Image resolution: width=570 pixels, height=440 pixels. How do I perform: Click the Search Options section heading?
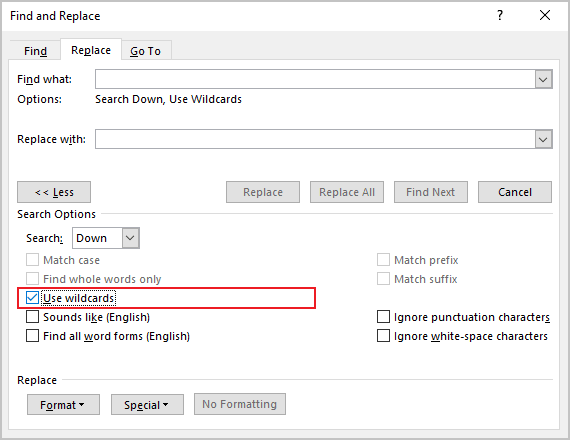pyautogui.click(x=56, y=214)
